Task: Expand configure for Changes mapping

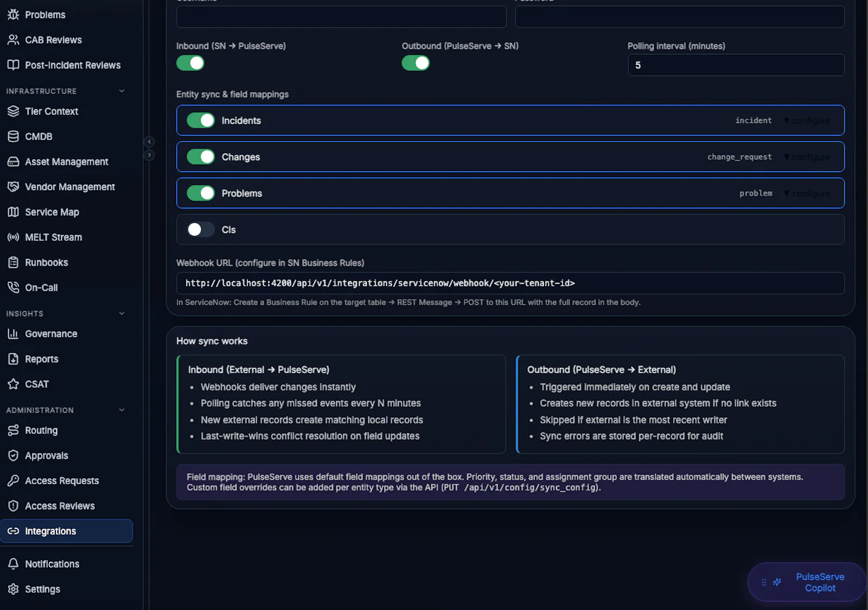Action: coord(807,157)
